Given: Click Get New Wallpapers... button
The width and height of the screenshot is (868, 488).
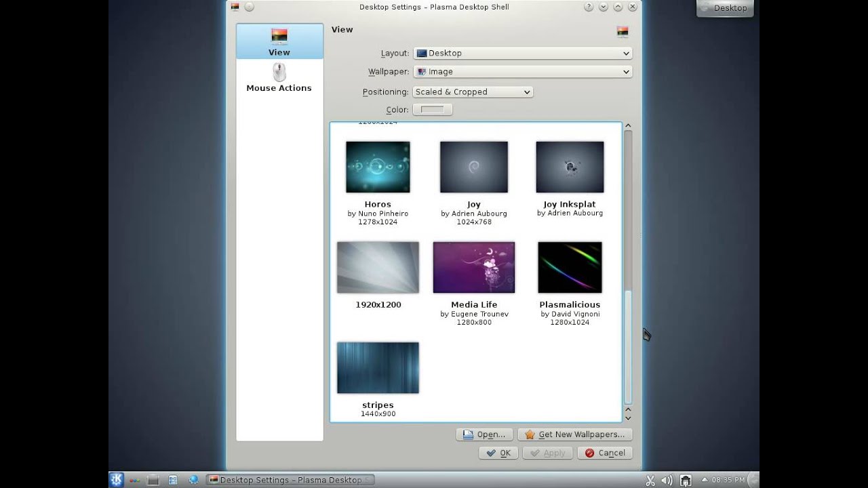Looking at the screenshot, I should click(x=575, y=434).
